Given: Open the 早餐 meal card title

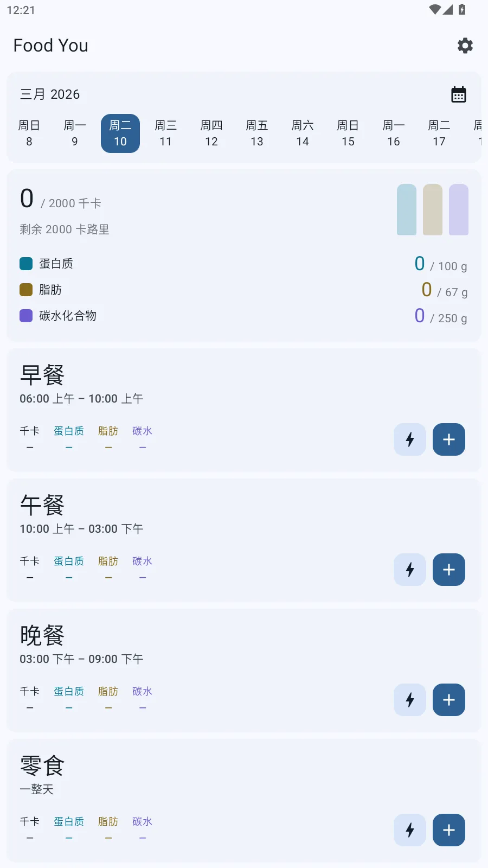Looking at the screenshot, I should click(x=42, y=375).
